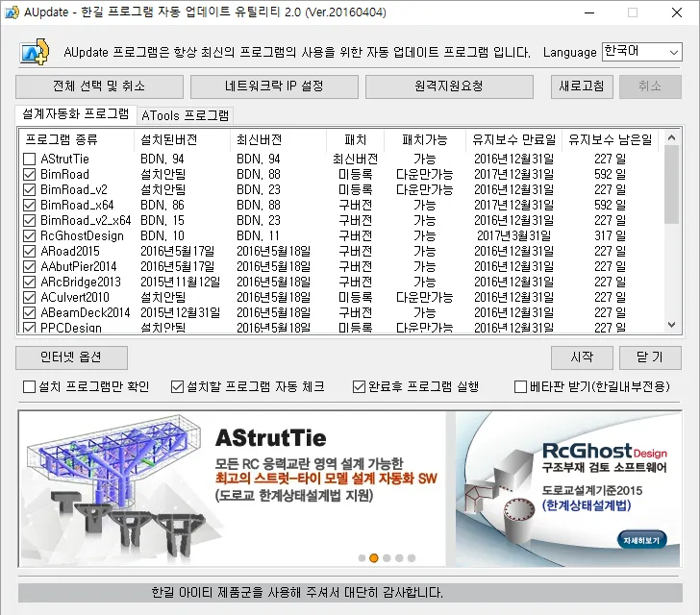Select the fourth banner carousel dot
This screenshot has height=615, width=700.
tap(399, 558)
